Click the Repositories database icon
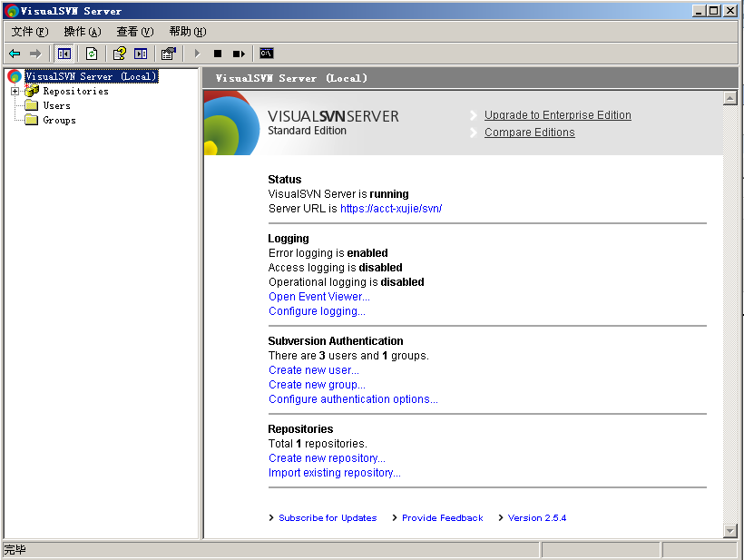 point(32,91)
